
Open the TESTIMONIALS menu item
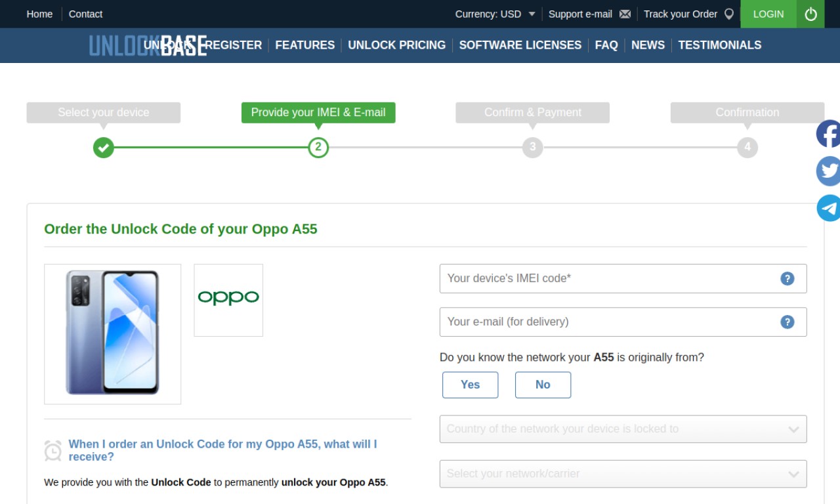click(720, 45)
